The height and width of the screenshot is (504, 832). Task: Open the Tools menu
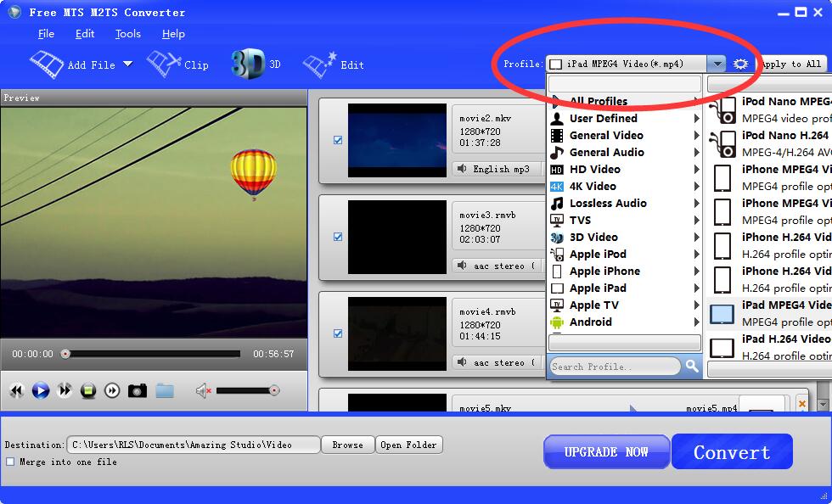[128, 34]
